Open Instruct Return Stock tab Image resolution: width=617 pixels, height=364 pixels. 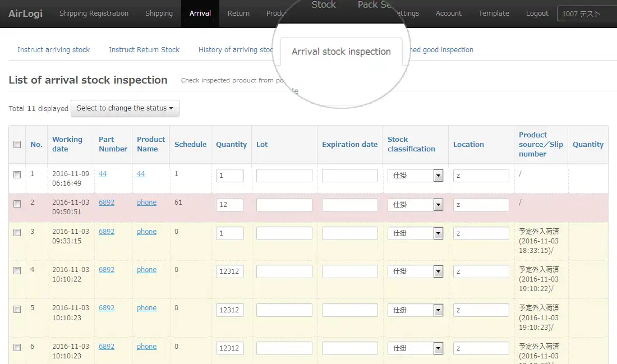tap(144, 49)
